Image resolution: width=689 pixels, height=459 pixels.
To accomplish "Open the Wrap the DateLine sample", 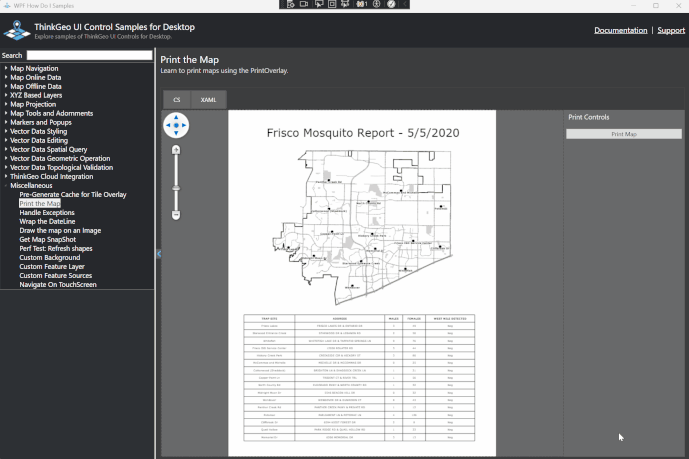I will tap(47, 221).
